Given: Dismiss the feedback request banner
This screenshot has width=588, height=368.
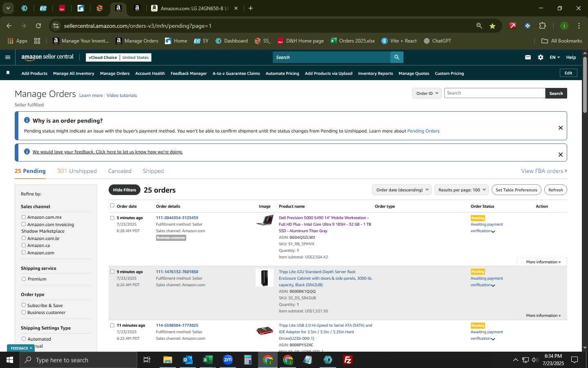Looking at the screenshot, I should [x=561, y=155].
